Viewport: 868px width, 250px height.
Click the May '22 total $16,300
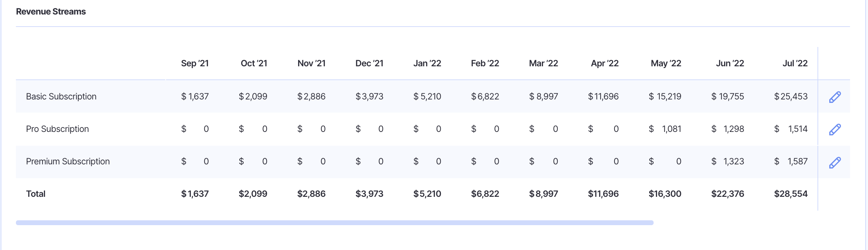click(x=665, y=194)
